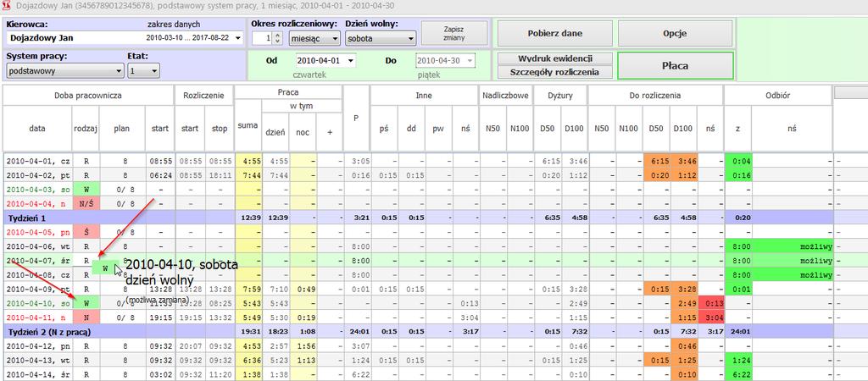Click red 3:04 nś cell for 2010-04-11
Screen dimensions: 868x381
click(x=711, y=317)
